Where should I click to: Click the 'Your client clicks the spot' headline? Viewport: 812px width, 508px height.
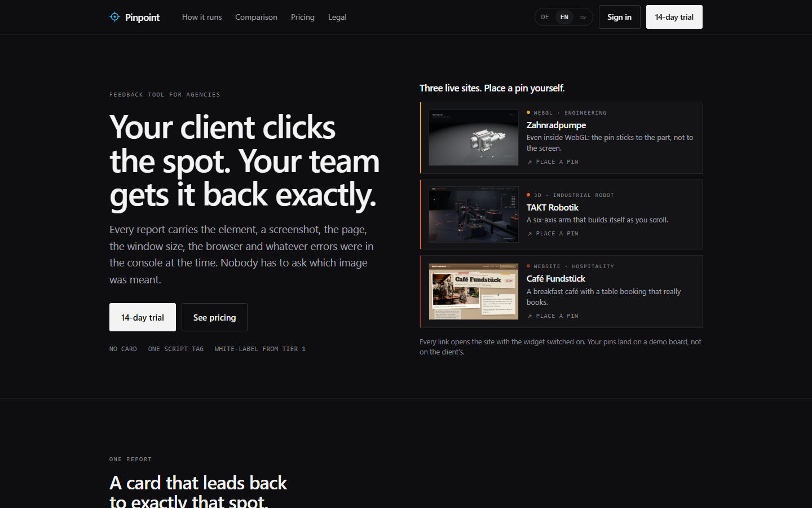[245, 161]
